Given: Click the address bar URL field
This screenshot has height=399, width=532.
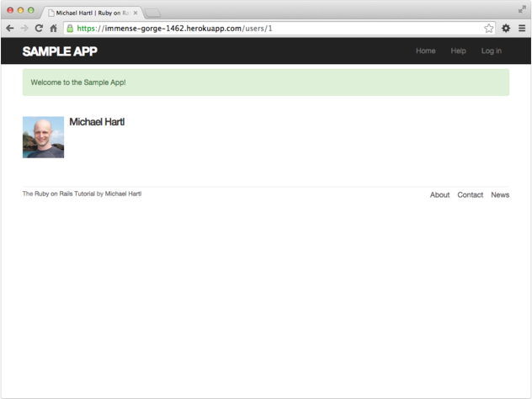Looking at the screenshot, I should tap(278, 28).
